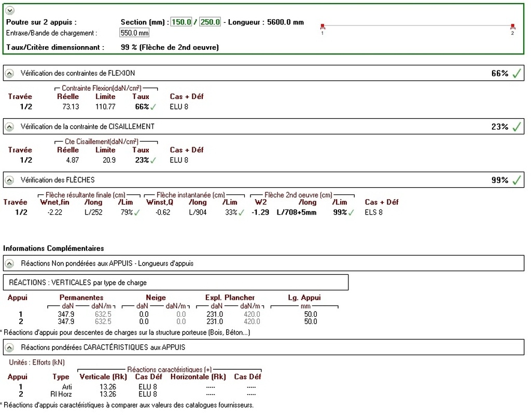This screenshot has width=531, height=420.
Task: Click green checkmark in FLÈCHES header bar
Action: point(516,180)
